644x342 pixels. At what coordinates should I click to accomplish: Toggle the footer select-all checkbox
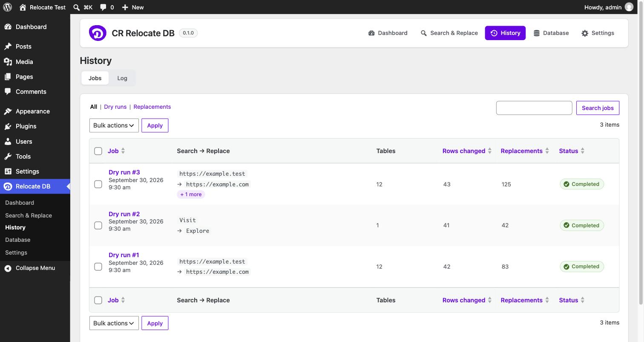(x=98, y=300)
